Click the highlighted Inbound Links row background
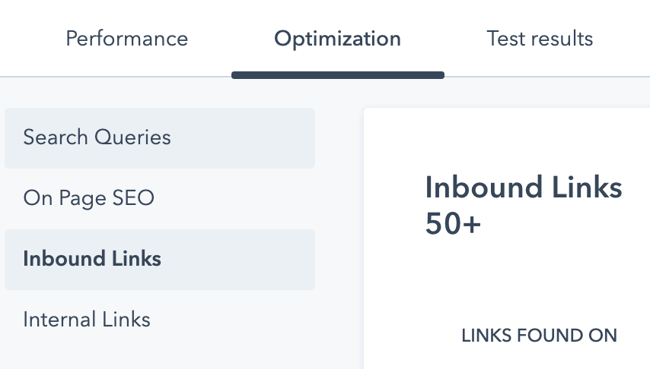 tap(160, 260)
